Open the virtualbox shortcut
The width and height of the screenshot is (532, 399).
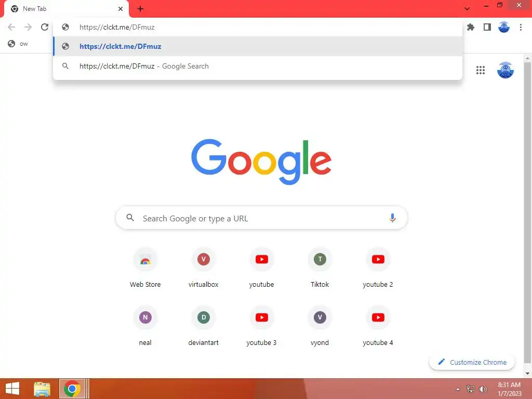click(204, 269)
